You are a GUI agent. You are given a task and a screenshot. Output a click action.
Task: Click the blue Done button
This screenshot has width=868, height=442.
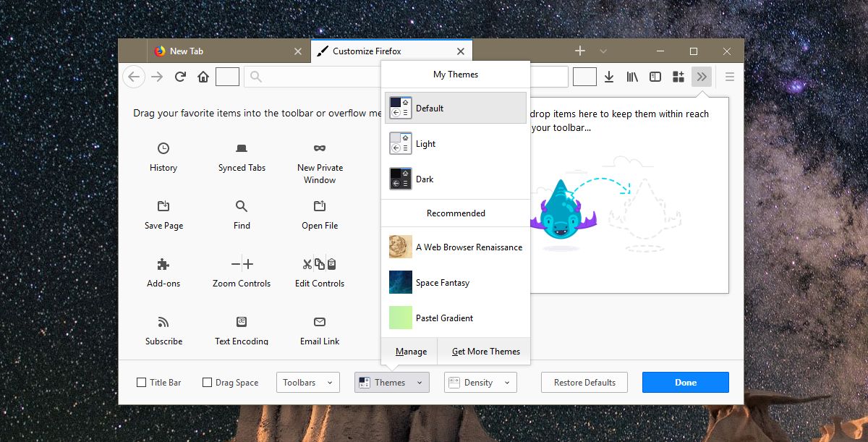(x=686, y=382)
